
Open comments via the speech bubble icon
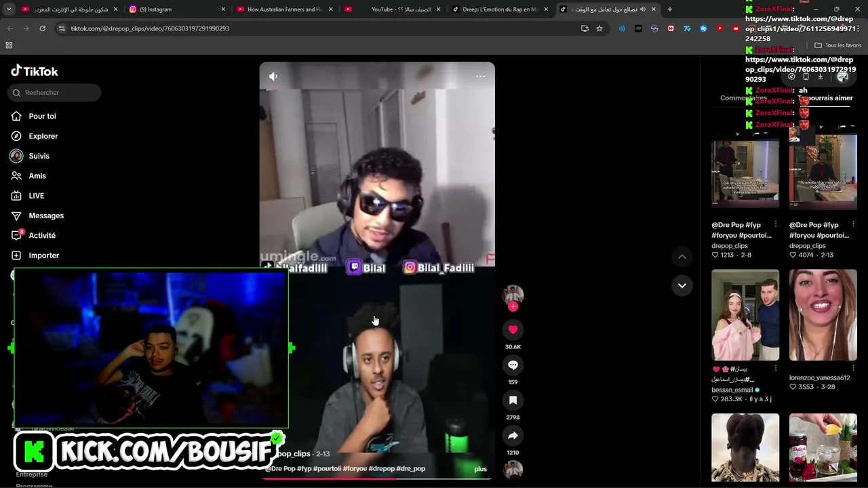513,365
